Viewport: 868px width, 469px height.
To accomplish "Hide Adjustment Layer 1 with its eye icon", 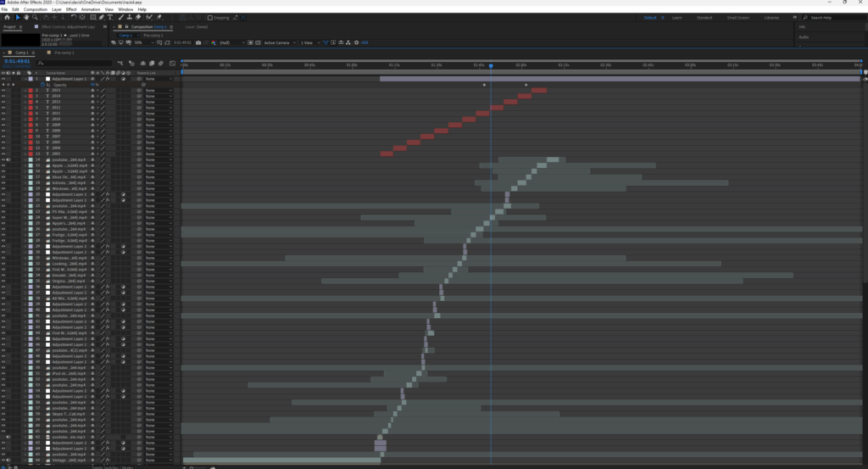I will [x=3, y=79].
